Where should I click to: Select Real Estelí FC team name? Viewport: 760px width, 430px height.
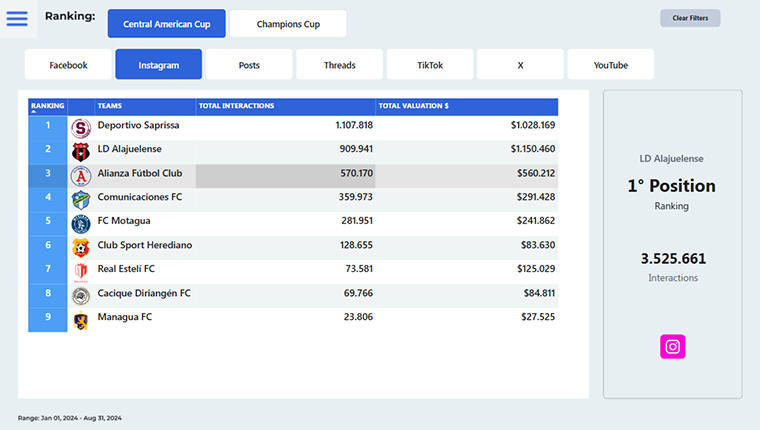click(126, 269)
